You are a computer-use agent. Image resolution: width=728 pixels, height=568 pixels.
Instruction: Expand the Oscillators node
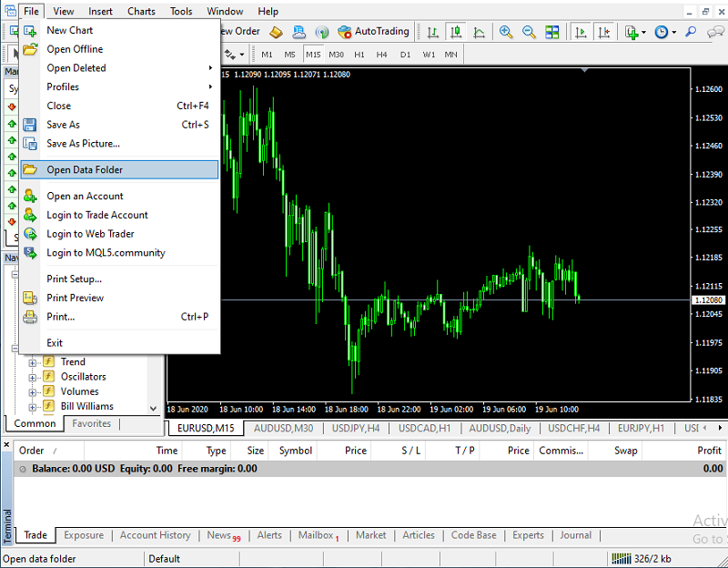coord(33,378)
